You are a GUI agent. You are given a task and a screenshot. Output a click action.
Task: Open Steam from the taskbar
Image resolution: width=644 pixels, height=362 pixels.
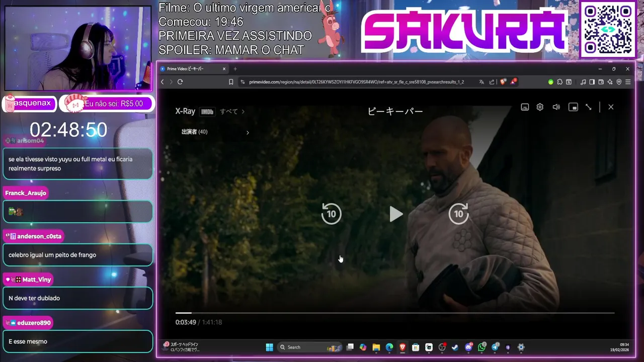tap(455, 347)
